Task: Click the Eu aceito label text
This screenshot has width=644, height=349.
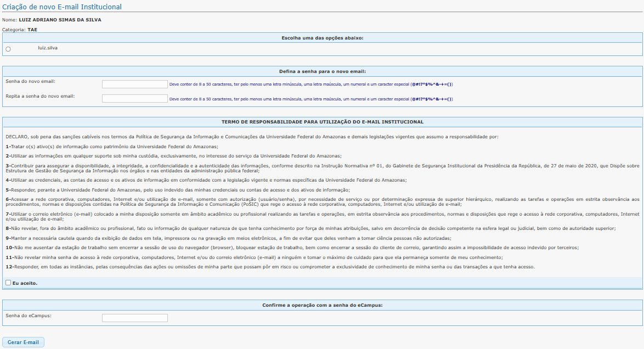Action: (25, 283)
